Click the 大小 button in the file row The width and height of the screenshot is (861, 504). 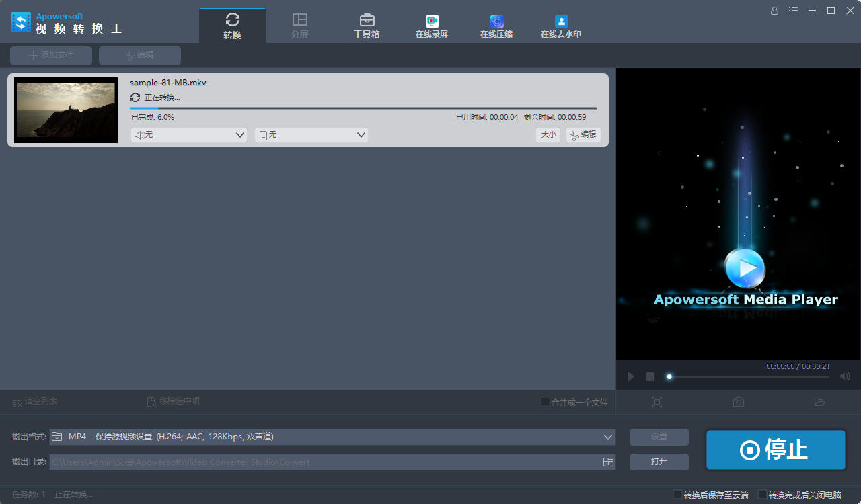(548, 135)
